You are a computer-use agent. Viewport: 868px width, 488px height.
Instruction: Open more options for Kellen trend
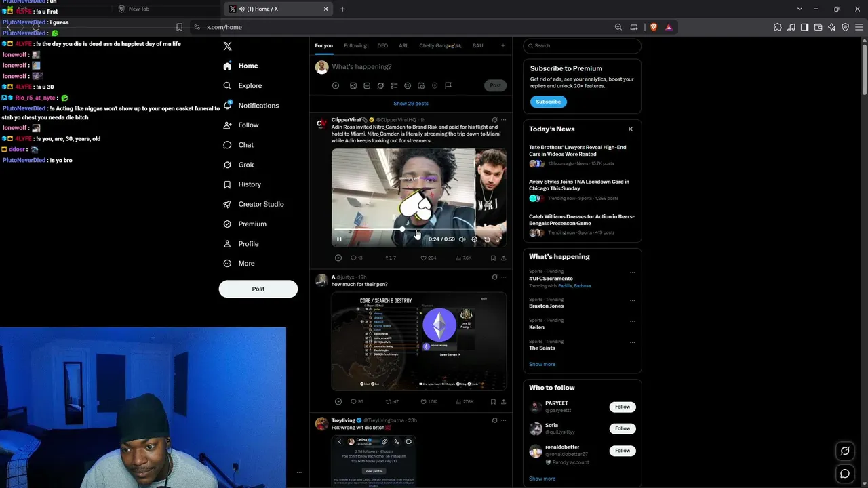tap(632, 321)
